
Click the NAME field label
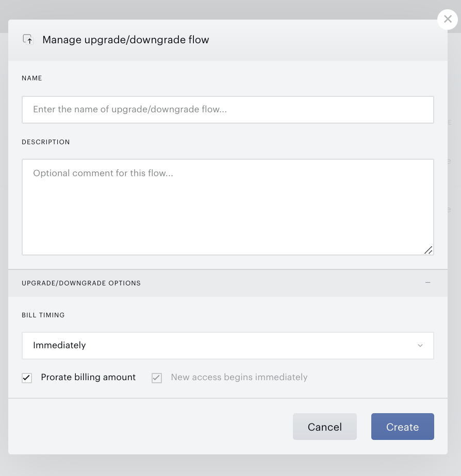(x=32, y=78)
